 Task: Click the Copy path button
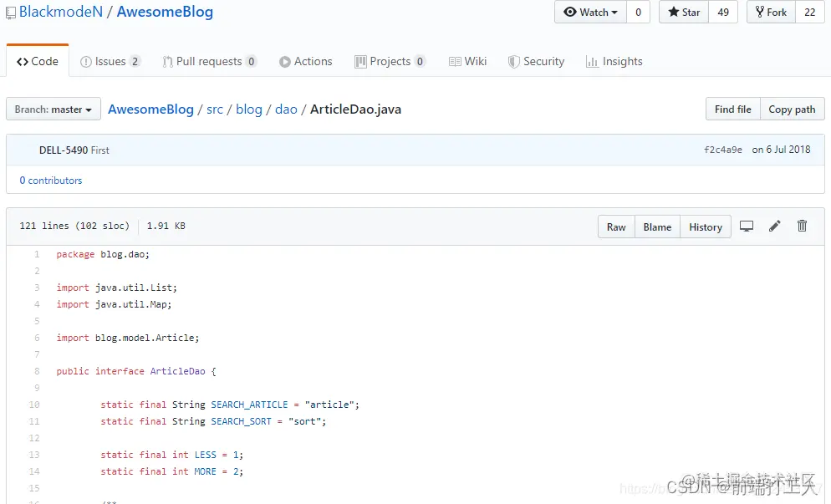pyautogui.click(x=792, y=109)
